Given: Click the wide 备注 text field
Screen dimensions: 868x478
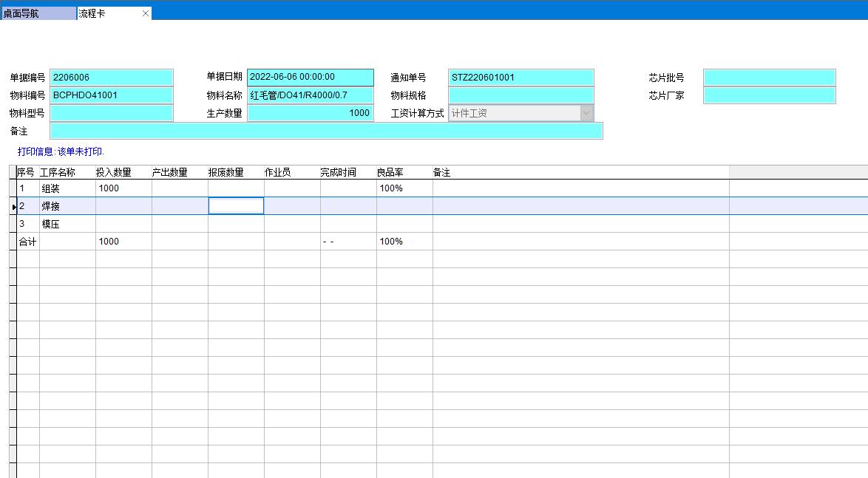Looking at the screenshot, I should tap(325, 131).
